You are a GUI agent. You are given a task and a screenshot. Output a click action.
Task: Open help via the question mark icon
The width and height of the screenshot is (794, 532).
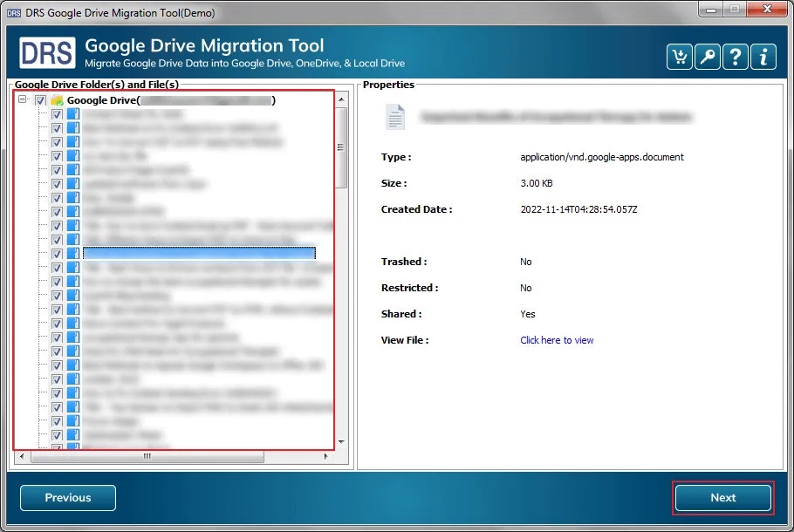coord(736,57)
